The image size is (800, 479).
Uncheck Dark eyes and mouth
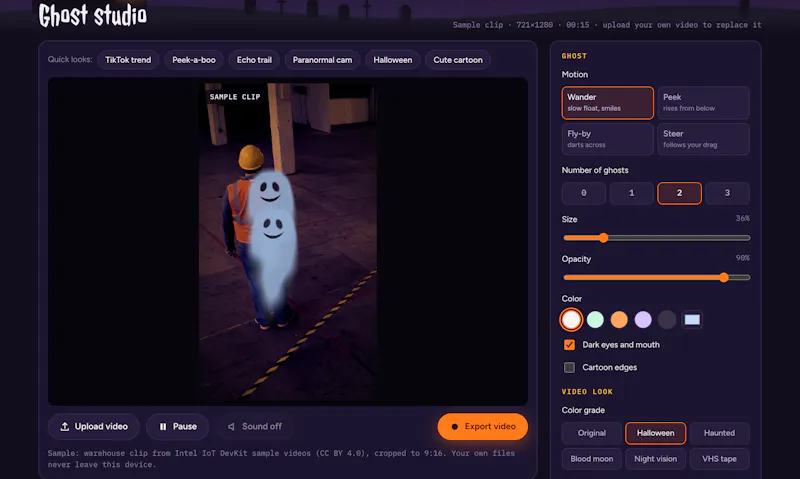click(x=569, y=345)
